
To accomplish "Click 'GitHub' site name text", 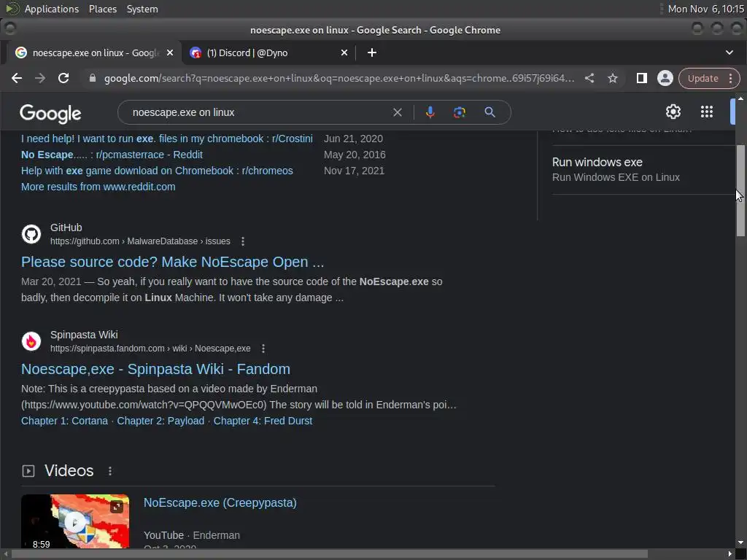I will click(x=66, y=227).
